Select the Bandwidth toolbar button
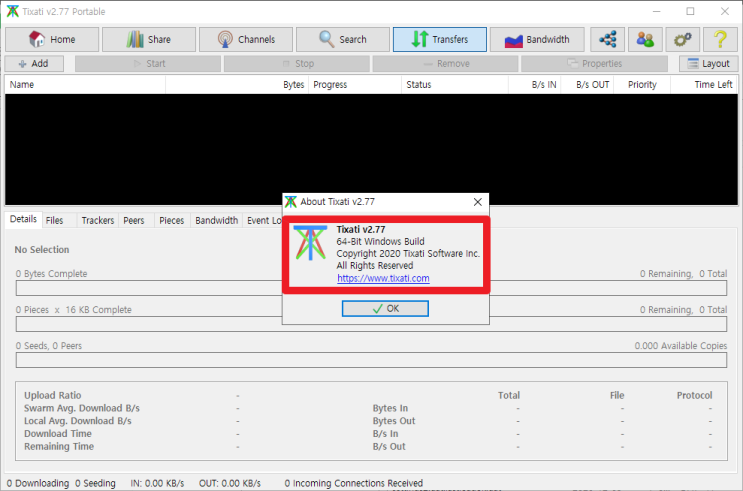The image size is (743, 491). 536,40
